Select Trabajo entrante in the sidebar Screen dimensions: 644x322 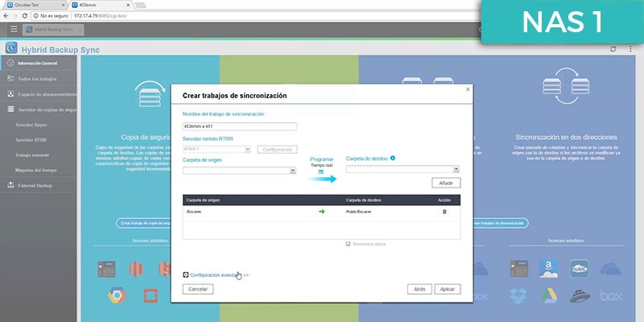coord(32,155)
